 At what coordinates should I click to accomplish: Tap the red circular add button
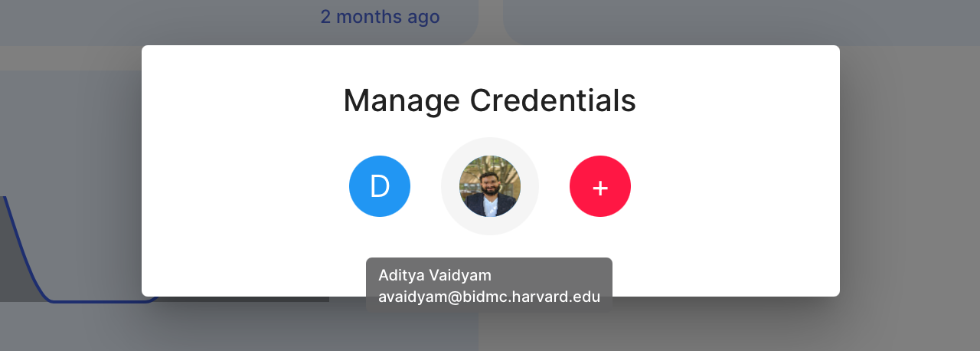600,186
